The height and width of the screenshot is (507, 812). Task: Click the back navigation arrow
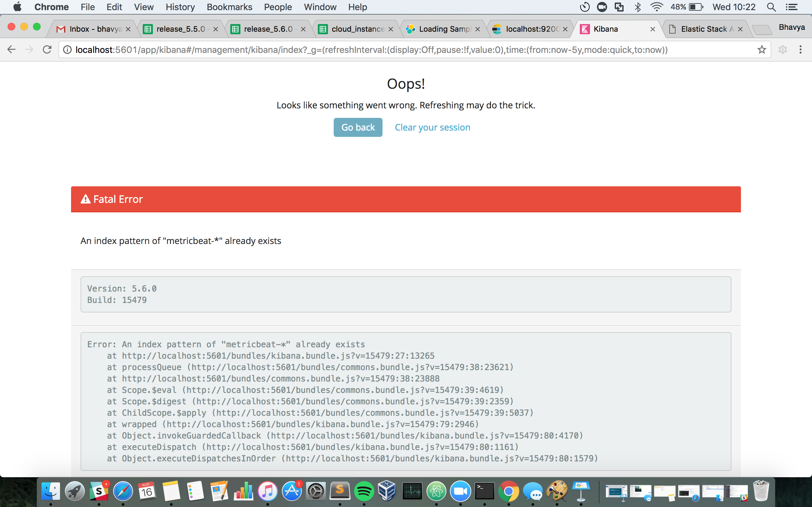tap(11, 49)
